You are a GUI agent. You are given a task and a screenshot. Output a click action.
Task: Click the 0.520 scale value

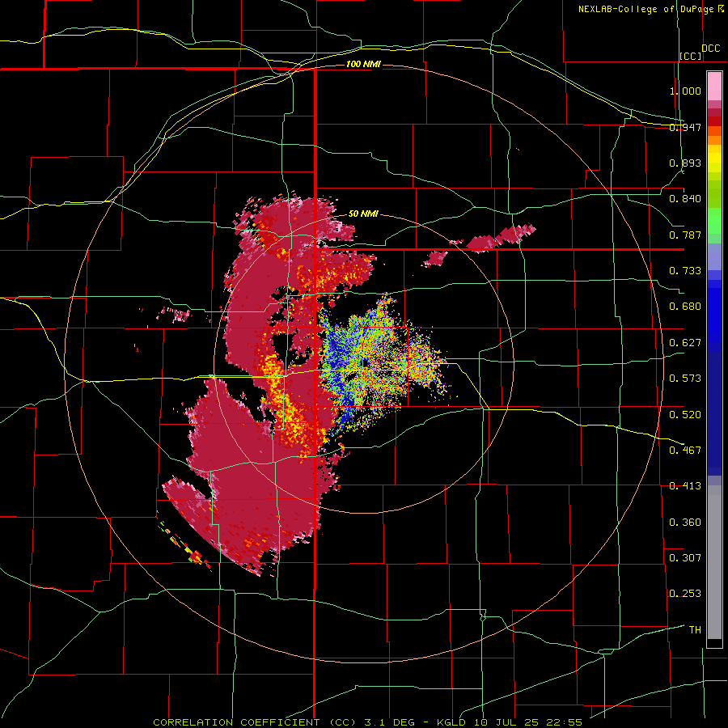tap(685, 415)
